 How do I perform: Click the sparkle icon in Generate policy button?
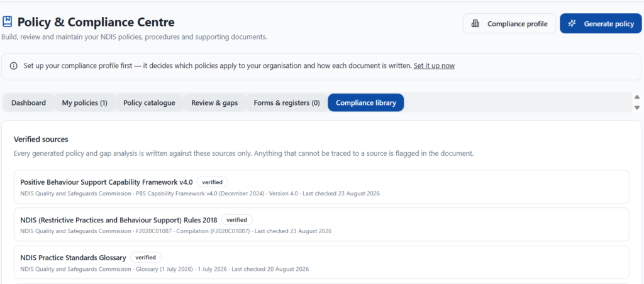(571, 24)
